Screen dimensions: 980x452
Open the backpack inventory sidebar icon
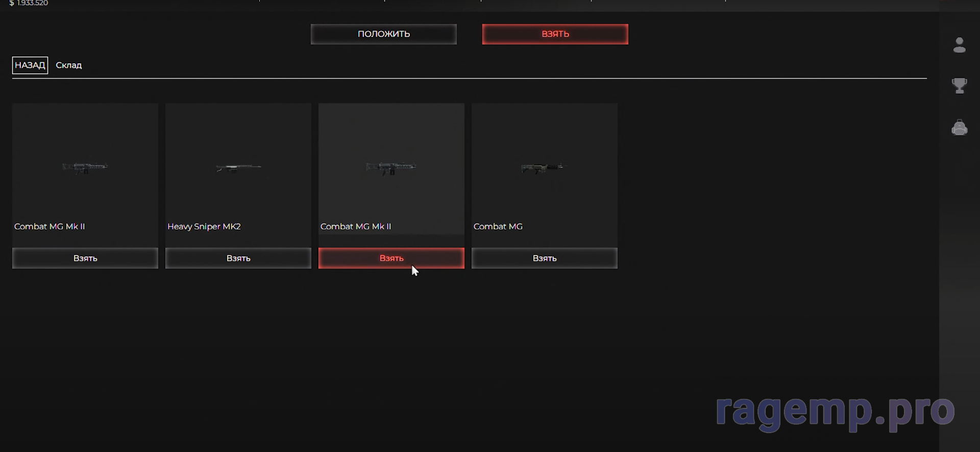(959, 127)
